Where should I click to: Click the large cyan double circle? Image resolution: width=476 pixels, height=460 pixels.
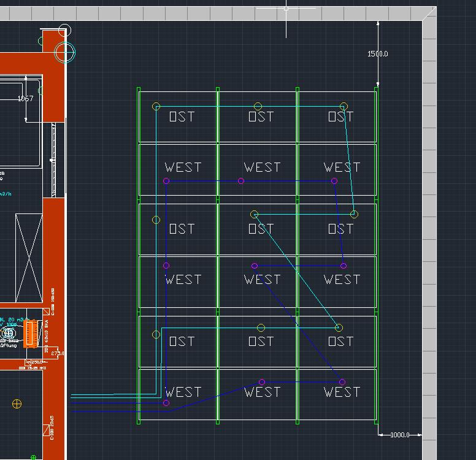point(65,53)
